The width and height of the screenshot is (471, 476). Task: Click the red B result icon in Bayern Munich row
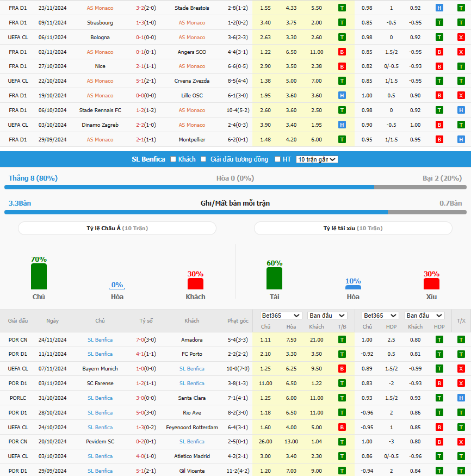pos(342,369)
